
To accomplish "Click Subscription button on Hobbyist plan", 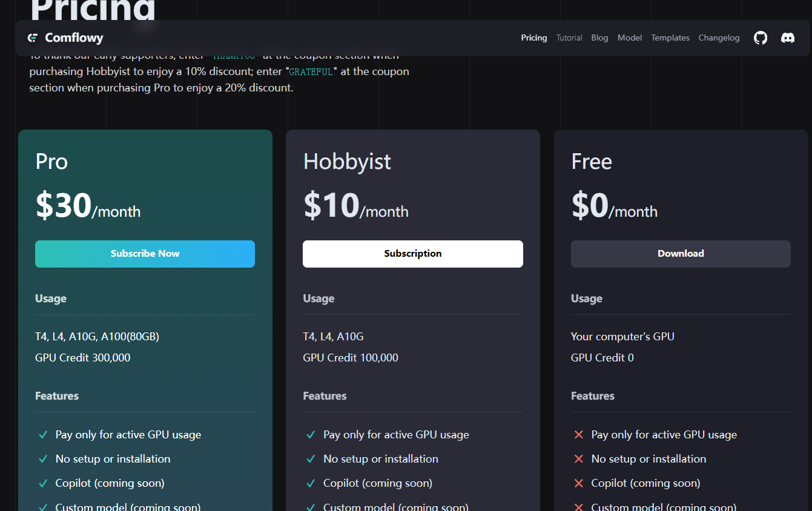I will tap(413, 254).
